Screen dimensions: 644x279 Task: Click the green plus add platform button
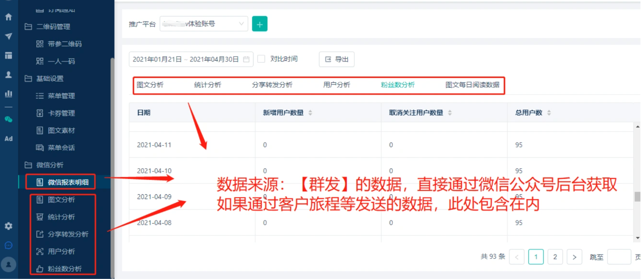pyautogui.click(x=260, y=24)
